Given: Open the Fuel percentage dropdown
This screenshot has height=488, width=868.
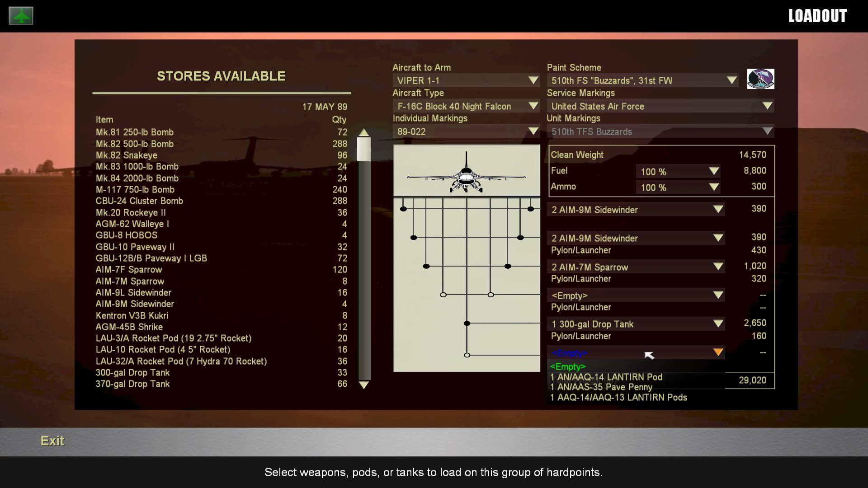Looking at the screenshot, I should coord(678,172).
